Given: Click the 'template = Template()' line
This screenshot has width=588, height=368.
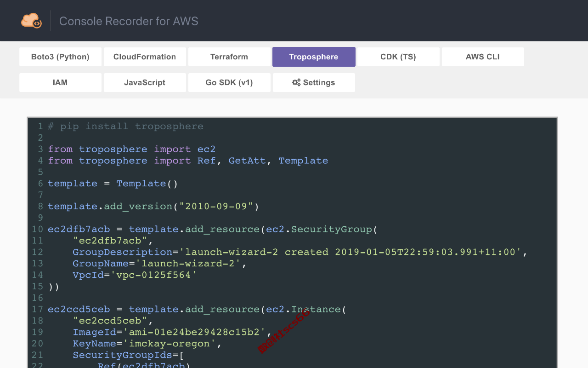Looking at the screenshot, I should coord(113,184).
